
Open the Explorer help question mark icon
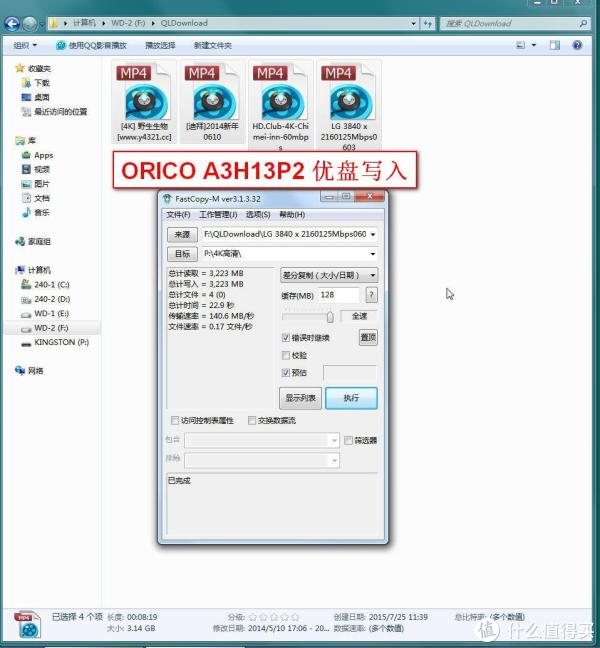(x=577, y=45)
